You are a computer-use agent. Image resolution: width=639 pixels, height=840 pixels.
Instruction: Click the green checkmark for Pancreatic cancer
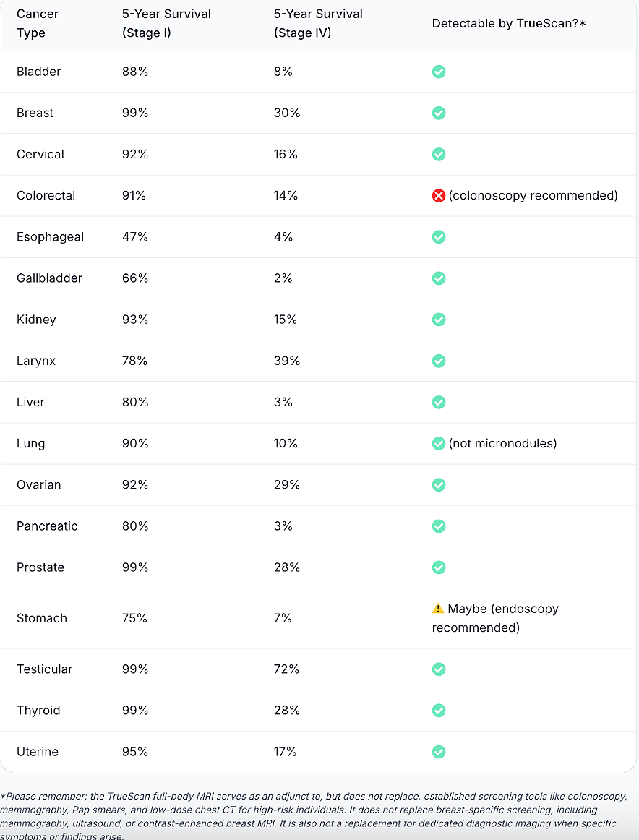coord(439,526)
